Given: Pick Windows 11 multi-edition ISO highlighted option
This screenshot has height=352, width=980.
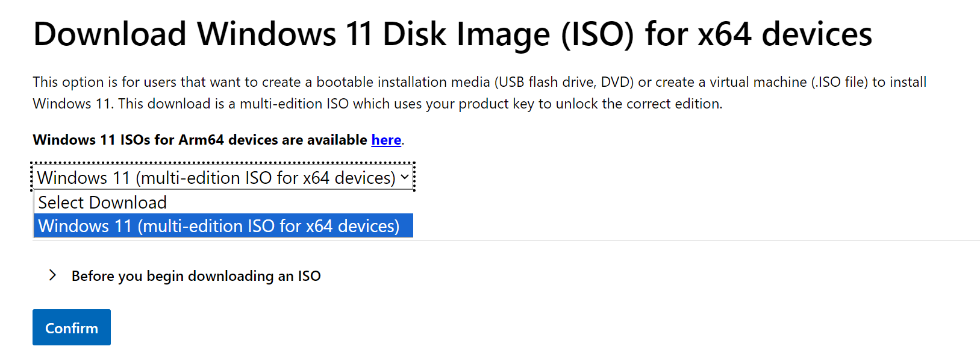Looking at the screenshot, I should tap(219, 226).
